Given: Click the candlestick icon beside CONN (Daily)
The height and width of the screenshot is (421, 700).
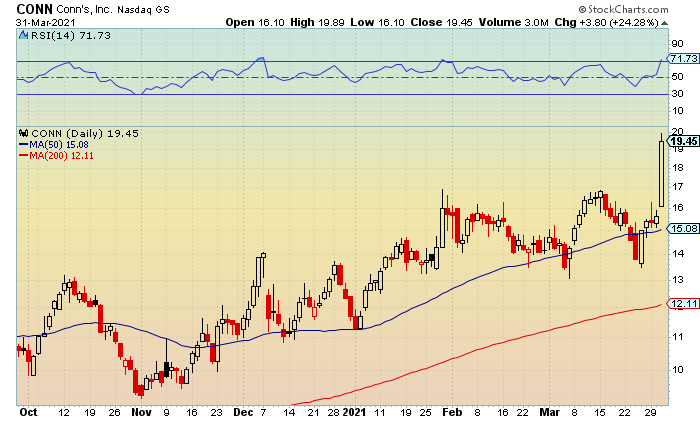Looking at the screenshot, I should pyautogui.click(x=24, y=133).
